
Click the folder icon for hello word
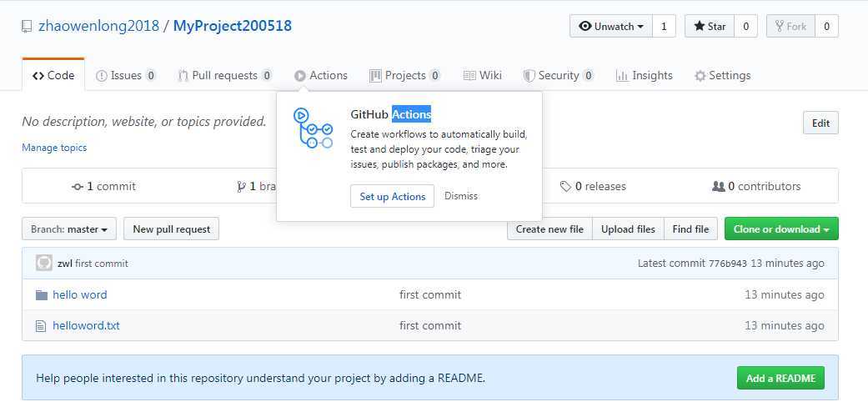(42, 294)
